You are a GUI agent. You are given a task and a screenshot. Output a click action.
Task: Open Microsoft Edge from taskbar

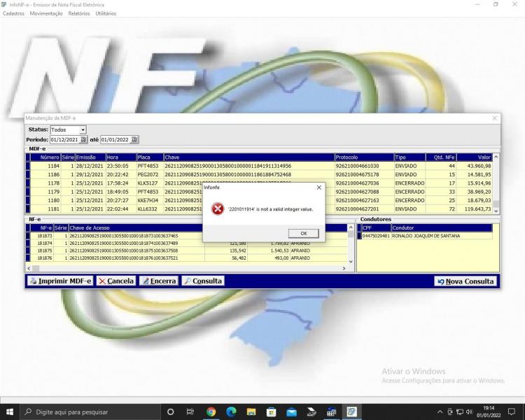coord(231,412)
